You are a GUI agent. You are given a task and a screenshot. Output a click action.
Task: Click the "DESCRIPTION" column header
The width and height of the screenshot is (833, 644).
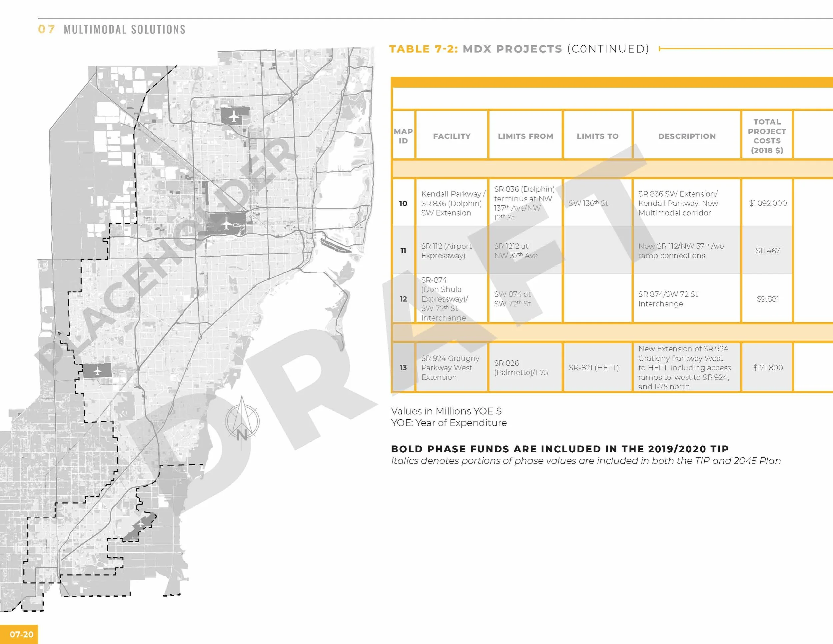tap(687, 136)
